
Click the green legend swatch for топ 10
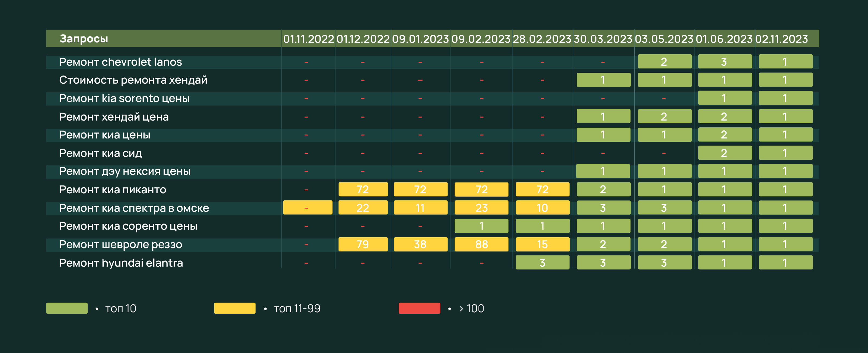point(67,308)
